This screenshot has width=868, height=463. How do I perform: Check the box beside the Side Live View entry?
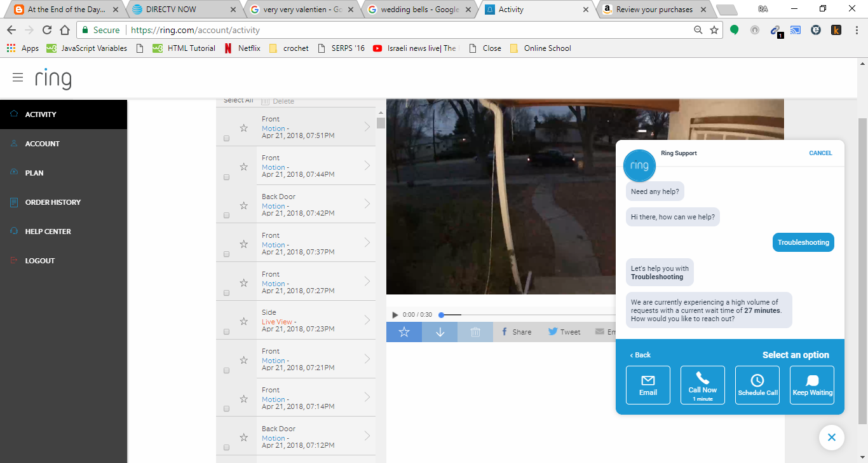coord(227,331)
